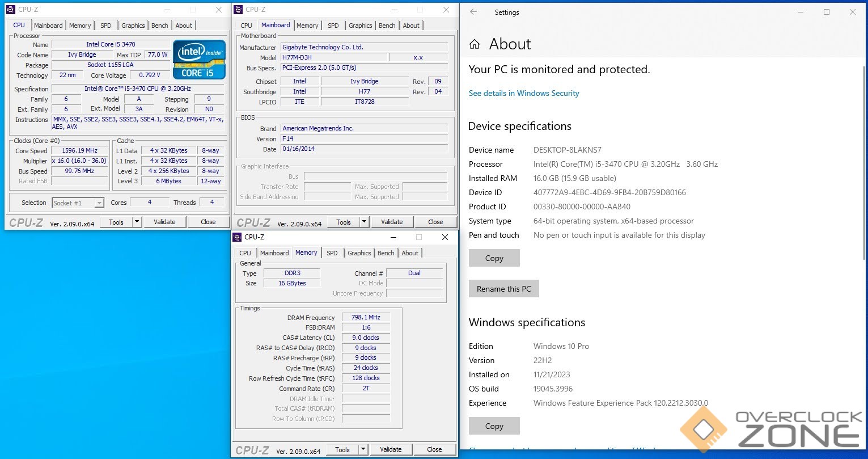Copy the device specifications
868x459 pixels.
pyautogui.click(x=494, y=258)
